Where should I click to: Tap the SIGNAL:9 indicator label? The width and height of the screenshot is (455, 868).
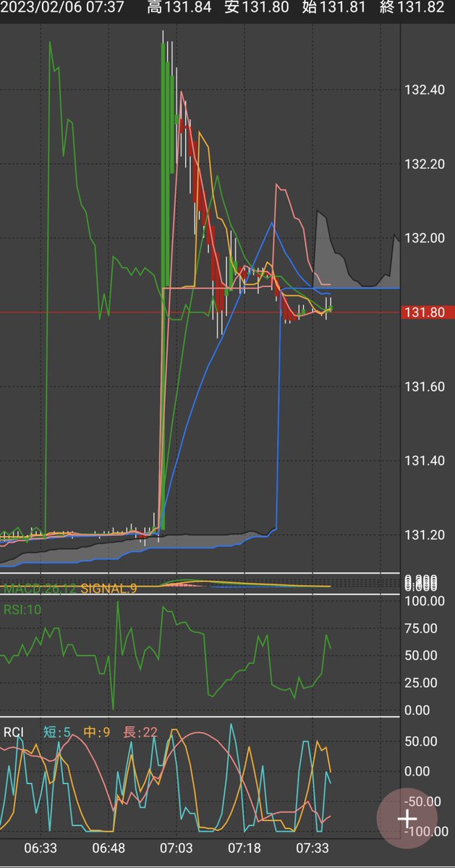(109, 589)
